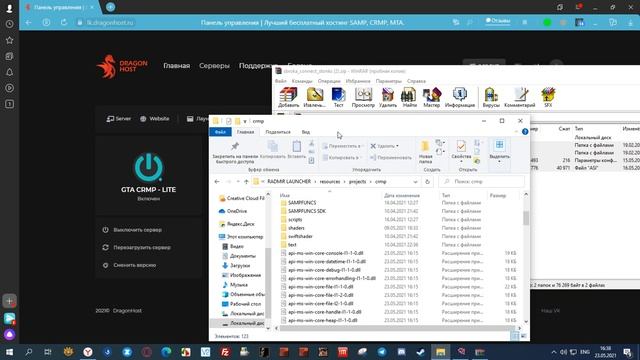Open the browser sidebar notifications bell icon

pos(9,72)
